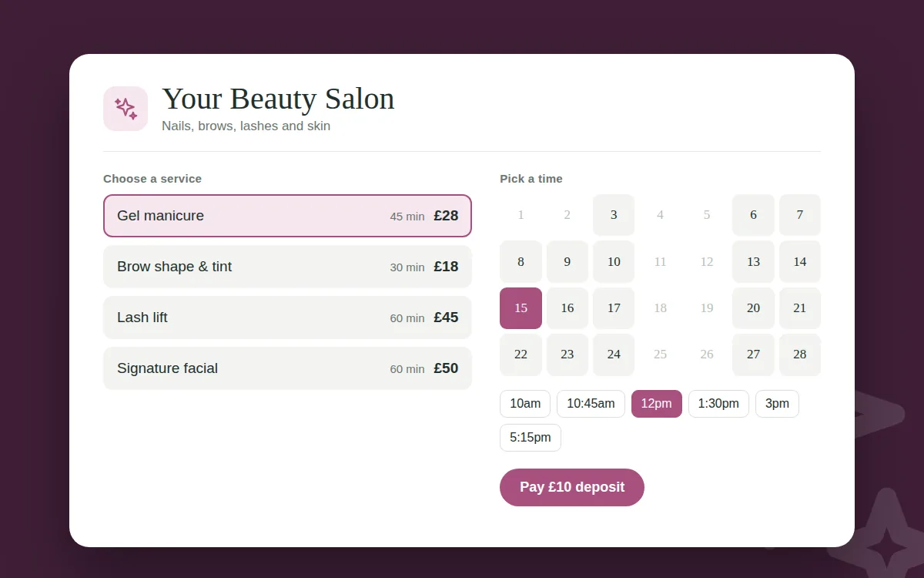Select day 13 in the calendar
Screen dimensions: 924x578
[x=753, y=262]
